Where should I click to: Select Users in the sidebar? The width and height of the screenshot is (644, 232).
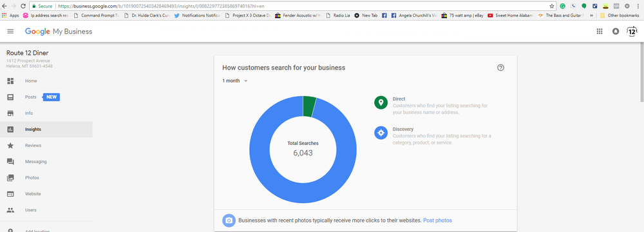point(46,210)
